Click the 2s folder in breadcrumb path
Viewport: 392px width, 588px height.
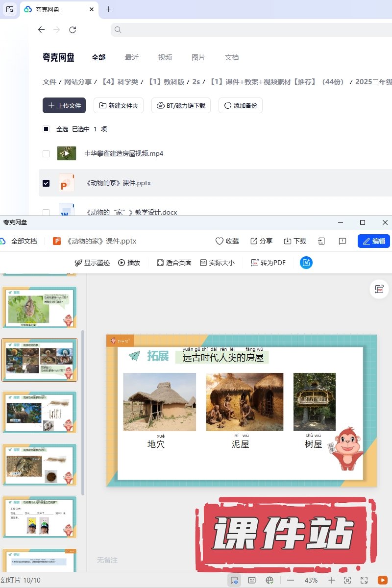[196, 82]
